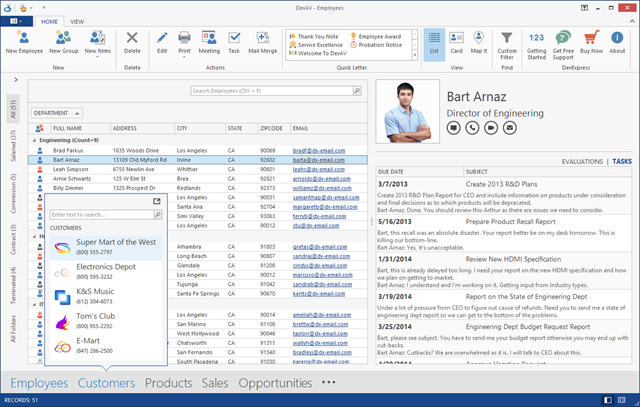Click the New Group ribbon icon
Screen dimensions: 640x407
coord(64,38)
